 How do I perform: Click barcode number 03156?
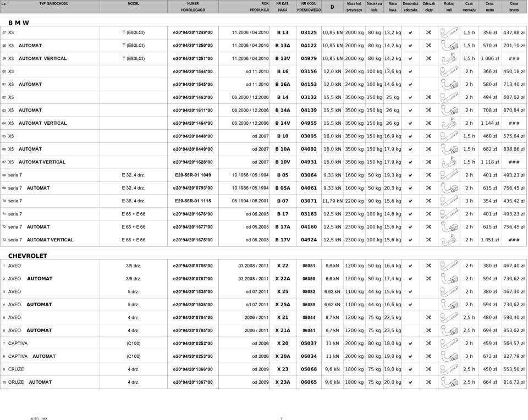pos(309,71)
